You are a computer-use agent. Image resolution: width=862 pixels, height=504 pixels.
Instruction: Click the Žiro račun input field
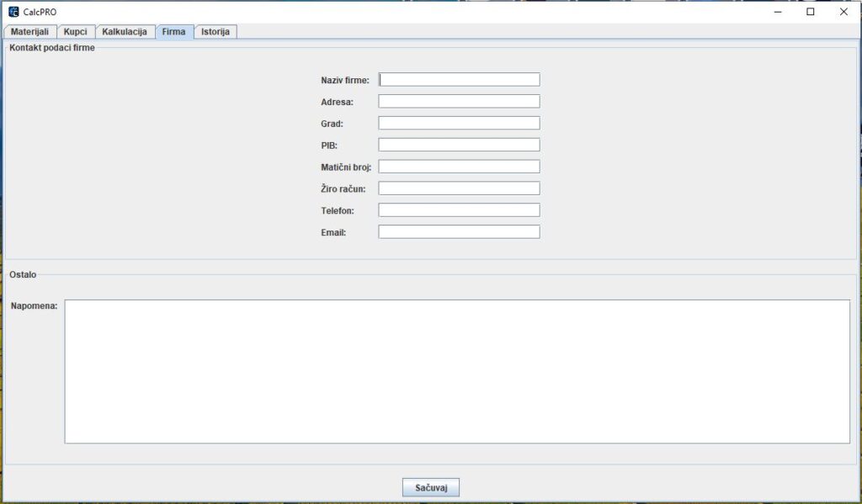[x=459, y=188]
